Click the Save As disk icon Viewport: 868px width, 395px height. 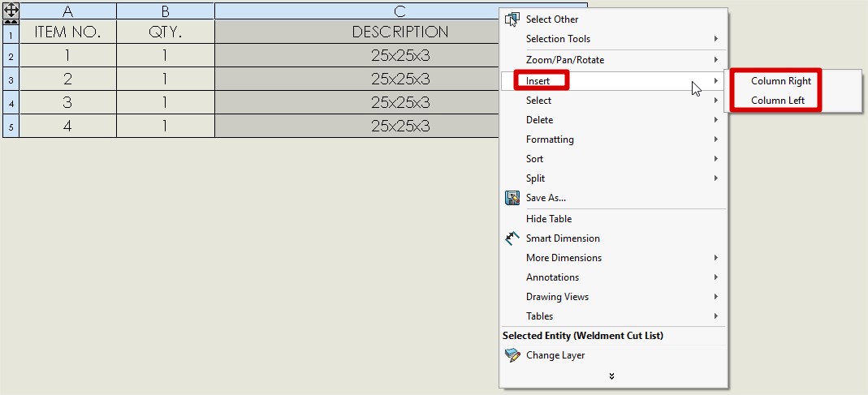click(x=512, y=198)
